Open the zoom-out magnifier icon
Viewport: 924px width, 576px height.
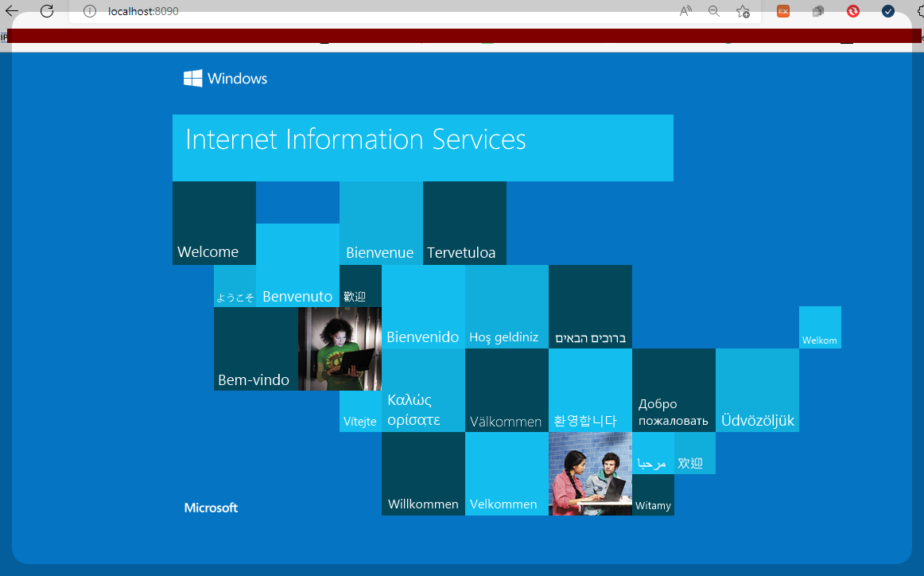tap(713, 11)
